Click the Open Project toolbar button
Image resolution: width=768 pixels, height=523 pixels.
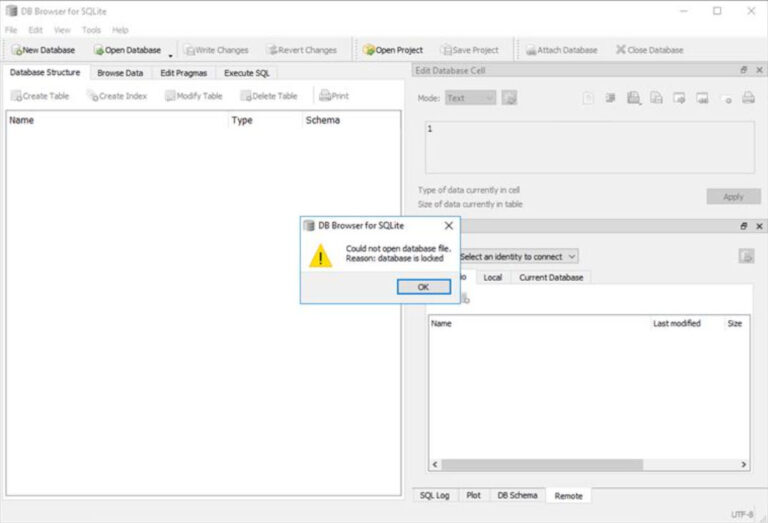coord(393,50)
